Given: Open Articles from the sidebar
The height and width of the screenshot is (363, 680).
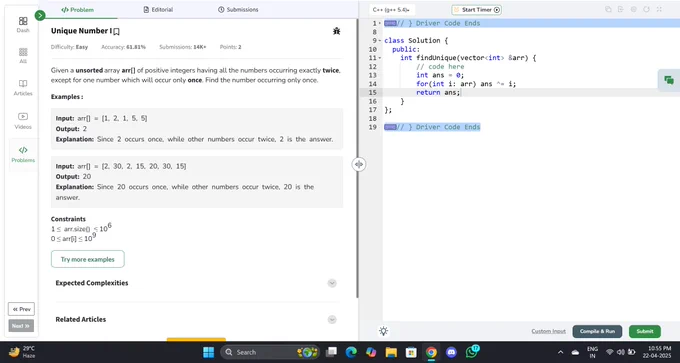Looking at the screenshot, I should point(23,87).
